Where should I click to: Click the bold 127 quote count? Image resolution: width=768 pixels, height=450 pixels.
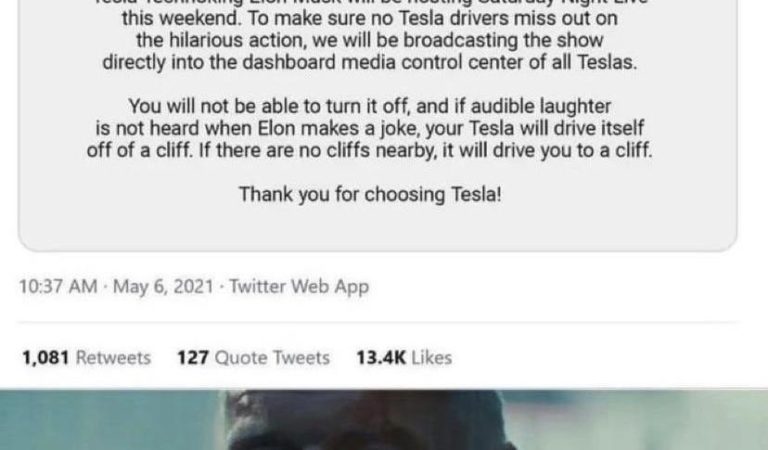(193, 358)
